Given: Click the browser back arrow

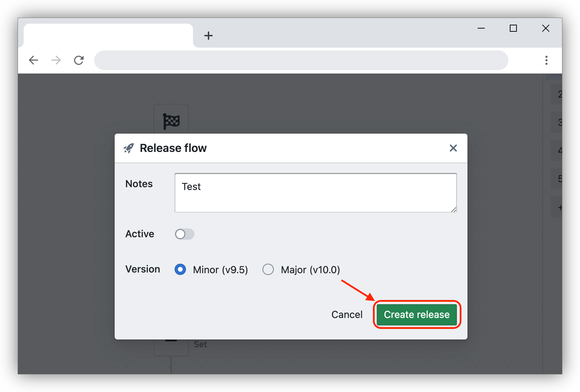Looking at the screenshot, I should pyautogui.click(x=34, y=60).
